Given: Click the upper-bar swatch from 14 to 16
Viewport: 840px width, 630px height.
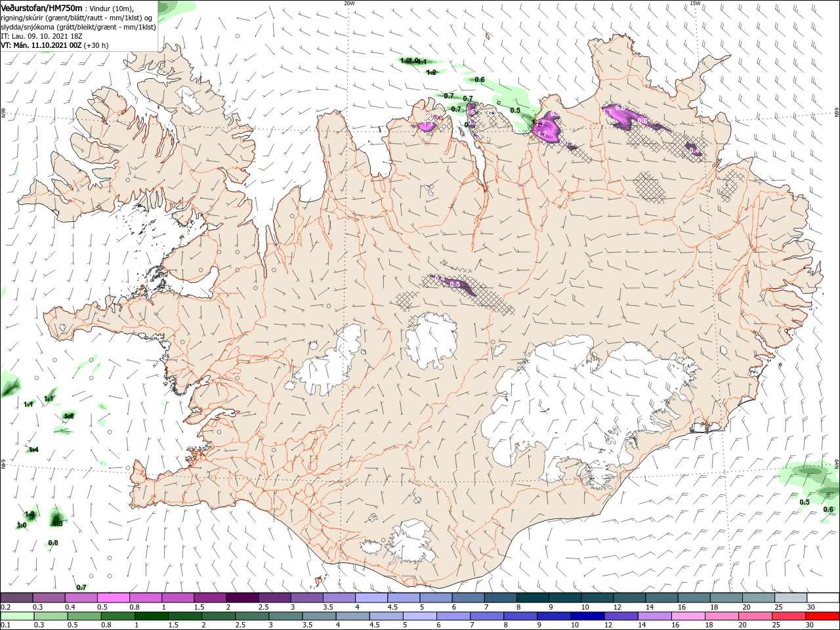Looking at the screenshot, I should tap(662, 598).
